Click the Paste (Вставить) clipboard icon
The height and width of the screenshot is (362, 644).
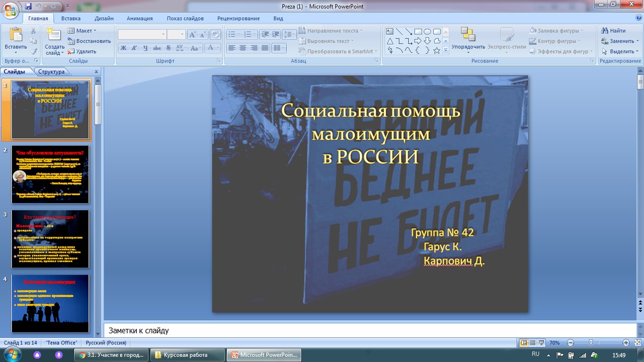(x=16, y=35)
